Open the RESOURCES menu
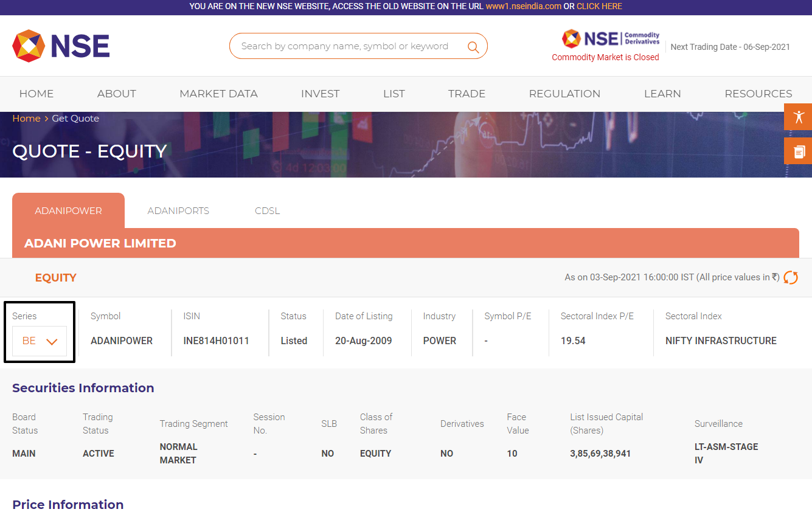 (x=758, y=94)
